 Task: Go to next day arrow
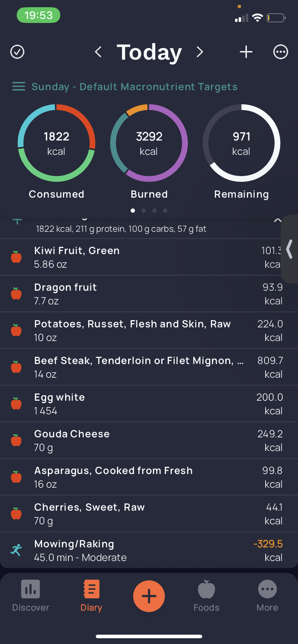(200, 52)
